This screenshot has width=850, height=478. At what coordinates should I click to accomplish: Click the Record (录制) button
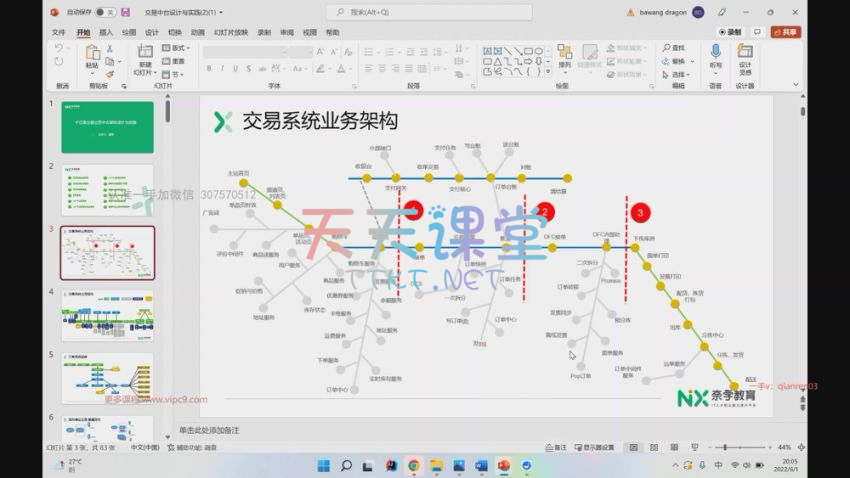(730, 32)
